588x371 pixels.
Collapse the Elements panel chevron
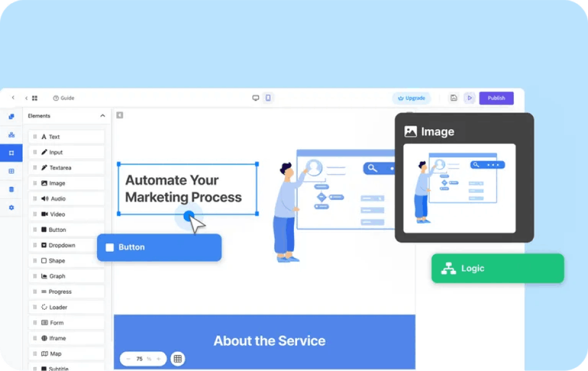pyautogui.click(x=103, y=116)
